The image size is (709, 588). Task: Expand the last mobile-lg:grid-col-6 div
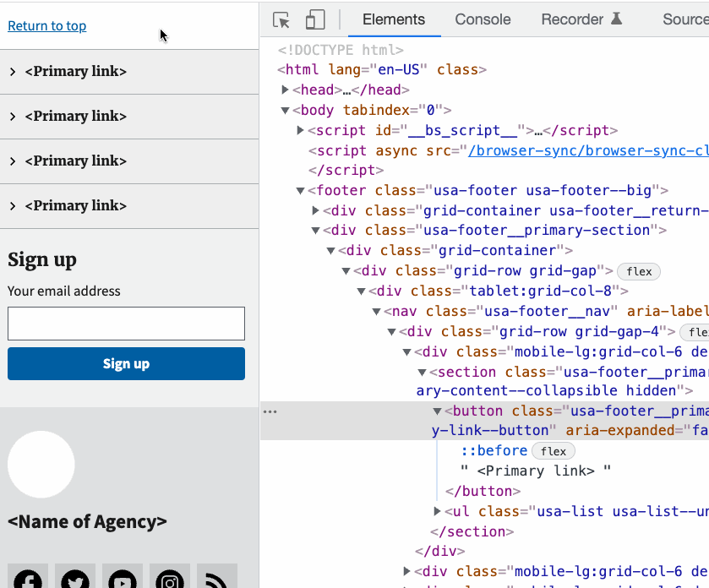(x=406, y=571)
